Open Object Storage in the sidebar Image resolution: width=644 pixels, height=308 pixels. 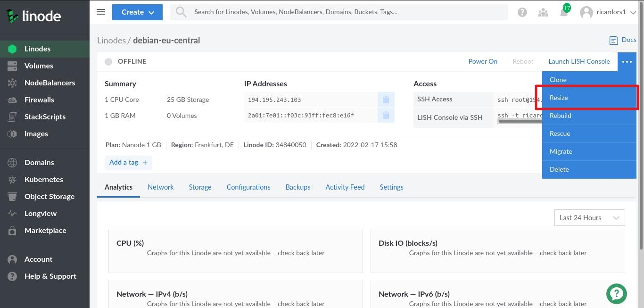45,197
